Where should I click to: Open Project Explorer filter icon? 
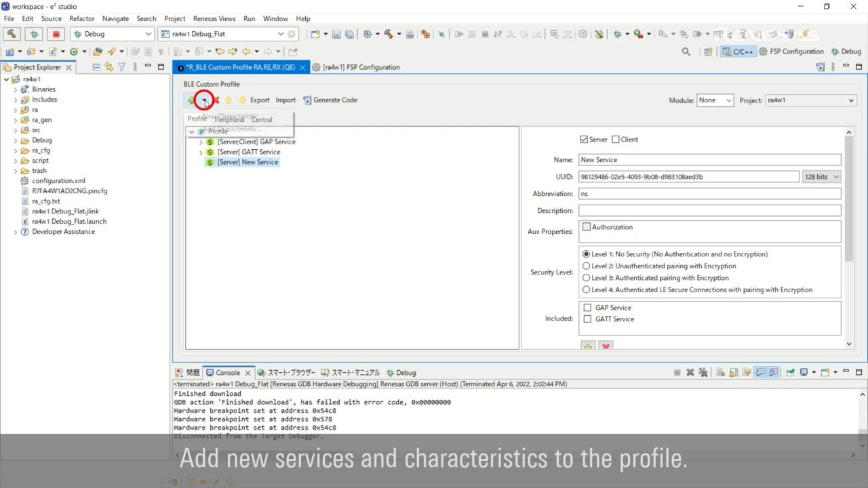tap(122, 67)
